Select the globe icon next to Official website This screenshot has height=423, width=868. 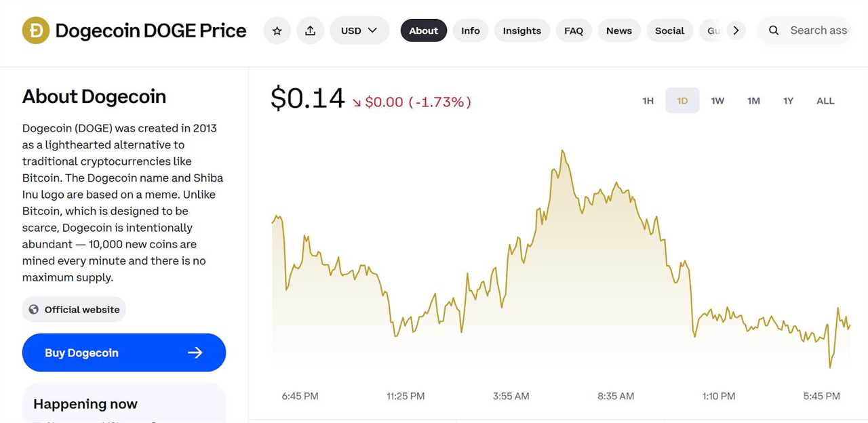click(x=33, y=309)
